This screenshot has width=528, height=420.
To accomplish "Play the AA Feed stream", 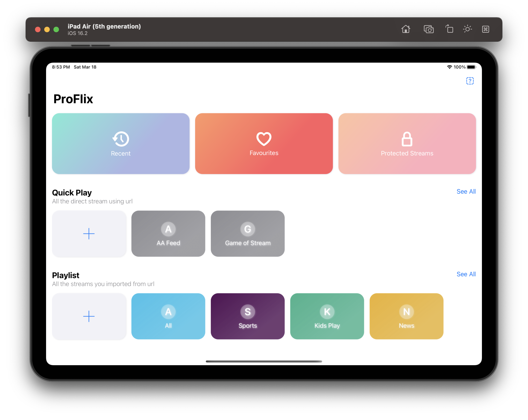I will (x=168, y=233).
